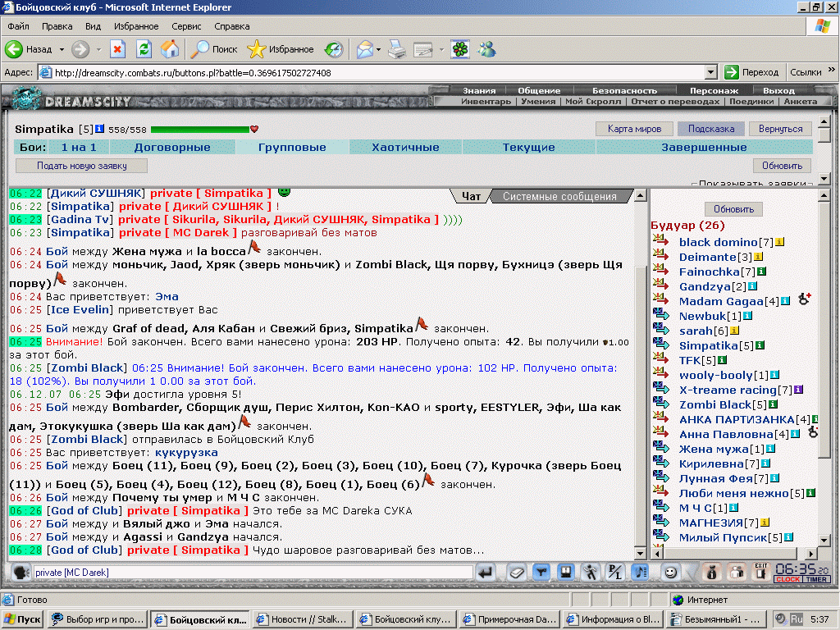840x630 pixels.
Task: Click the Mail envelope toolbar icon
Action: point(364,49)
